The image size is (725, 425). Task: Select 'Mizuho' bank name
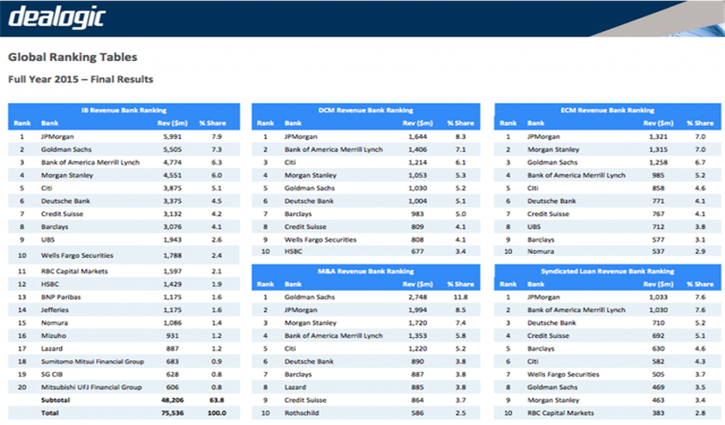click(x=54, y=336)
